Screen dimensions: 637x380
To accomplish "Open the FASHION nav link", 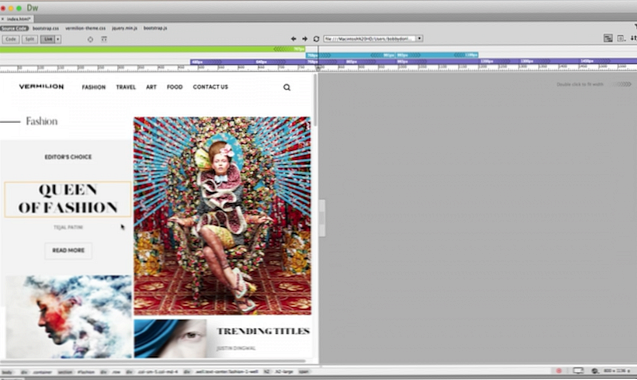I will click(x=93, y=87).
